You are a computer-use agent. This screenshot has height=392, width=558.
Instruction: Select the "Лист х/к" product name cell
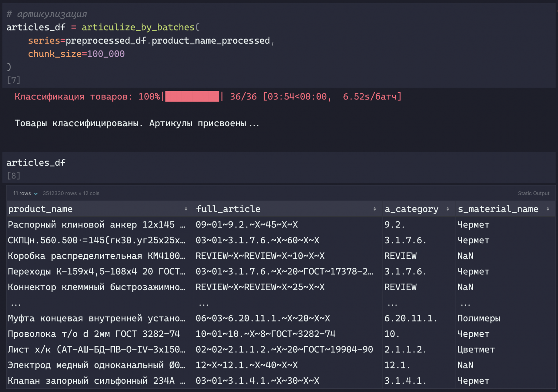(100, 349)
